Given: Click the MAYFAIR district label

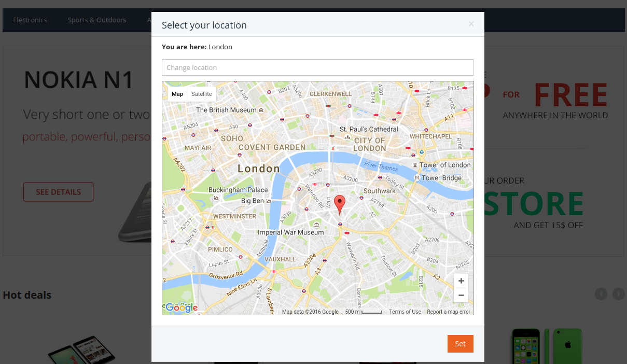Looking at the screenshot, I should pyautogui.click(x=198, y=148).
